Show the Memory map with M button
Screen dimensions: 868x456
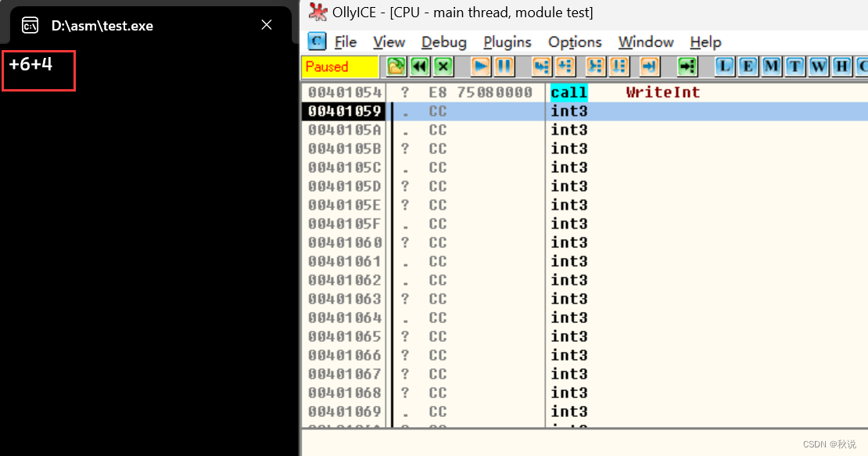point(771,67)
